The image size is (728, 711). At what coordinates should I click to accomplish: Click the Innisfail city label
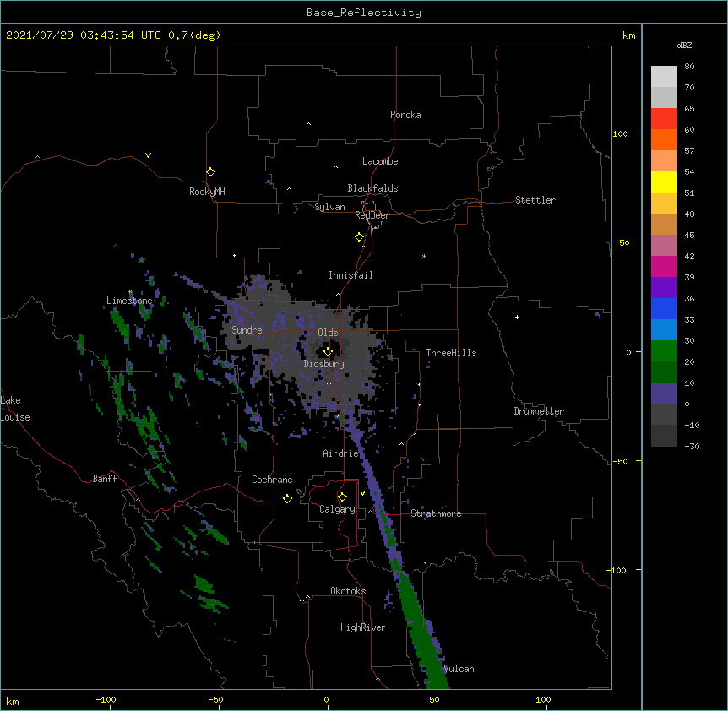click(350, 275)
